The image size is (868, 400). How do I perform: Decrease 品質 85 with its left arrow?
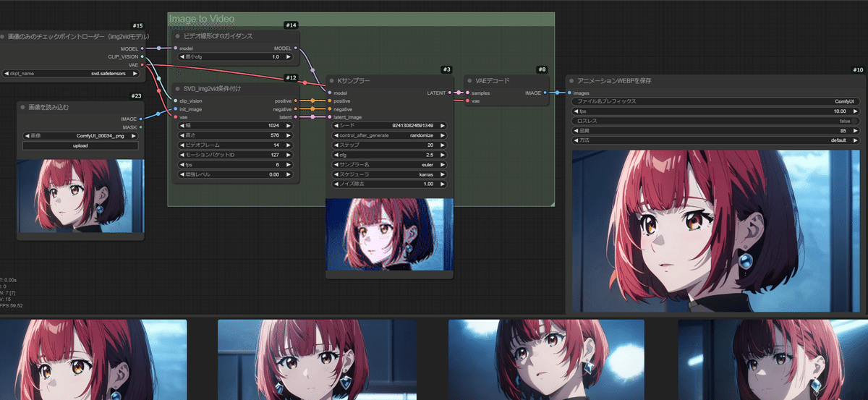click(576, 131)
